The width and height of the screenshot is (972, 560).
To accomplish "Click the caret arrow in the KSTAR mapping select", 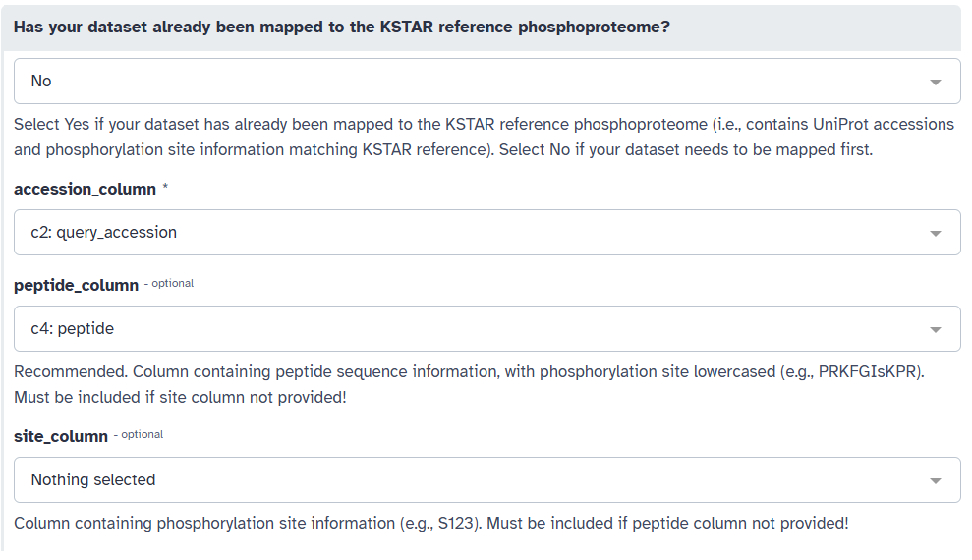I will click(935, 82).
